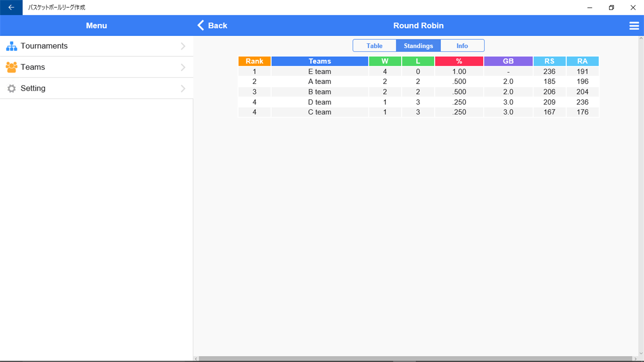The width and height of the screenshot is (644, 362).
Task: Select the C team row
Action: click(x=418, y=112)
